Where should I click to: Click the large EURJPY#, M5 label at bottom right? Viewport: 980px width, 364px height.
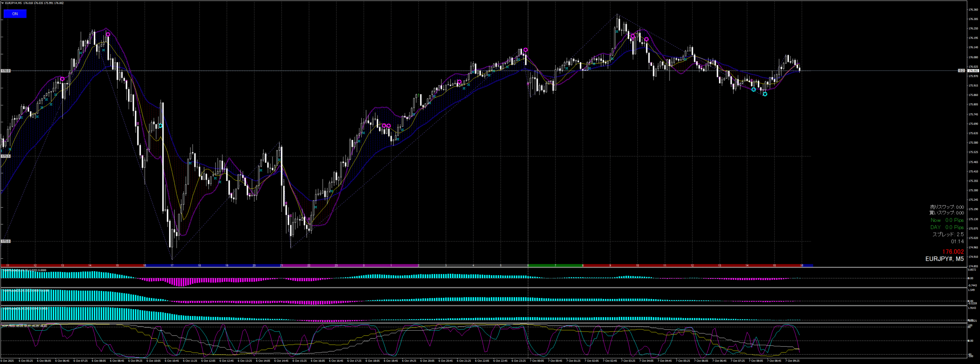(944, 259)
